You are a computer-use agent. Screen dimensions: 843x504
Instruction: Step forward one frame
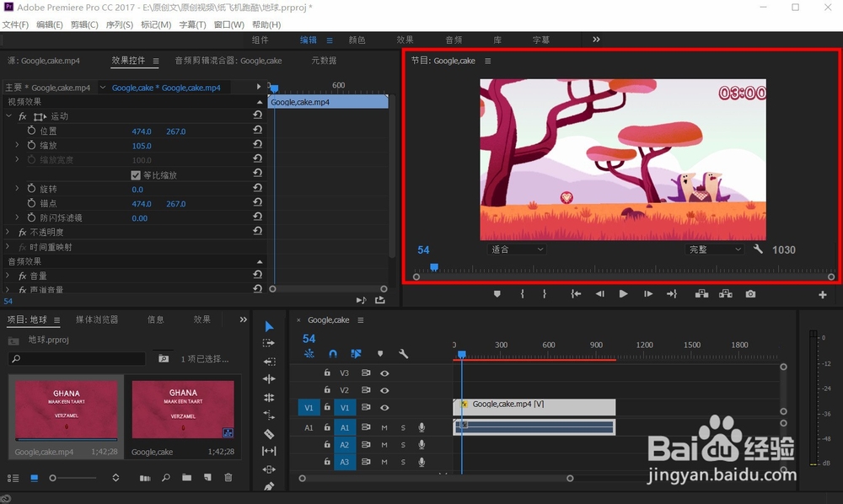pos(647,294)
